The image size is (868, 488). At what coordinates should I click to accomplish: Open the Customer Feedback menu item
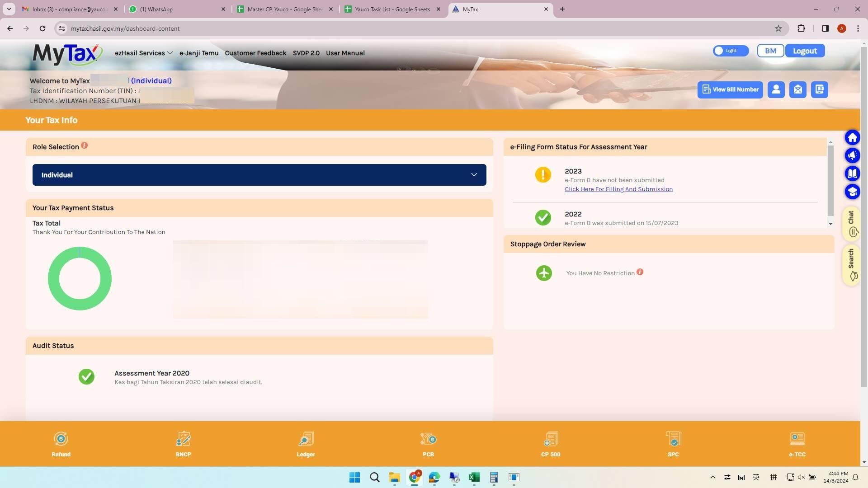(x=255, y=53)
